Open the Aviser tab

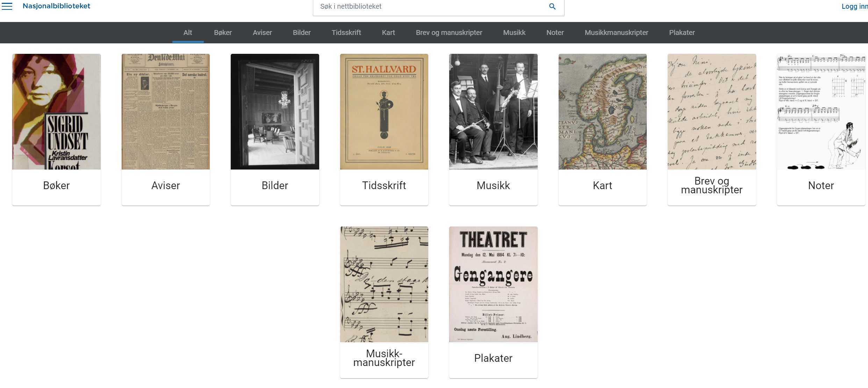[262, 33]
